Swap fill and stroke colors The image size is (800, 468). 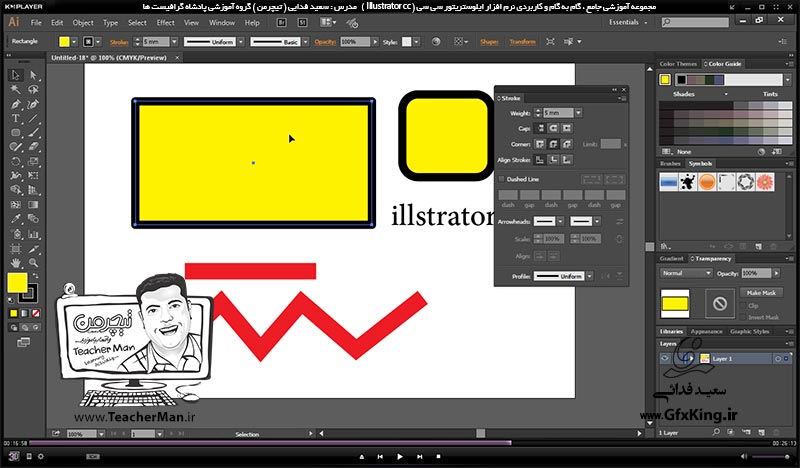pos(35,276)
